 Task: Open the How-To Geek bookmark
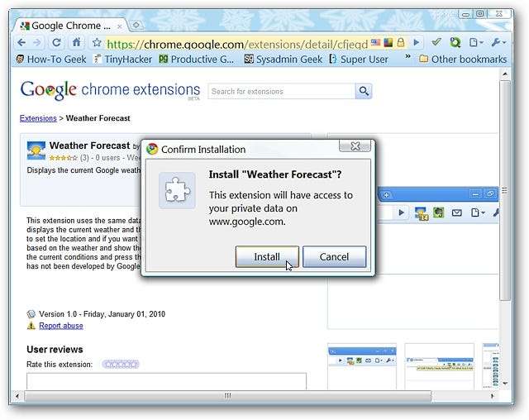point(51,60)
